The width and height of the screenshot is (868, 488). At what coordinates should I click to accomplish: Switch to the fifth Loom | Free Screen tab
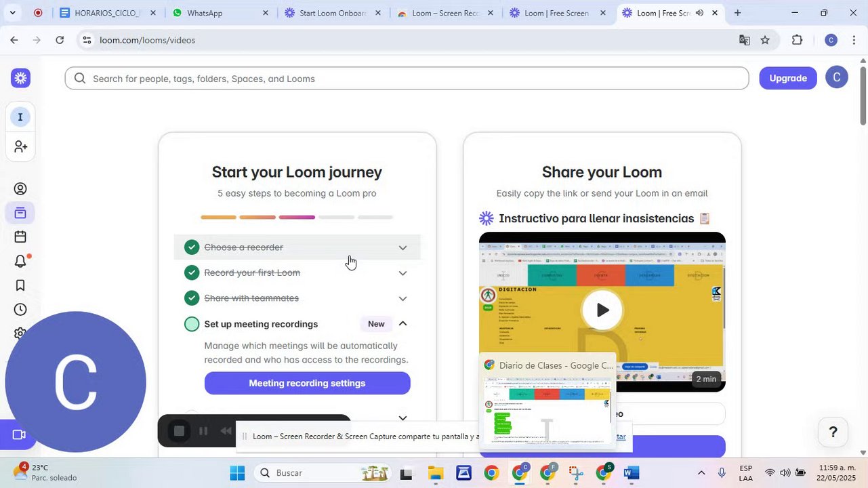558,13
